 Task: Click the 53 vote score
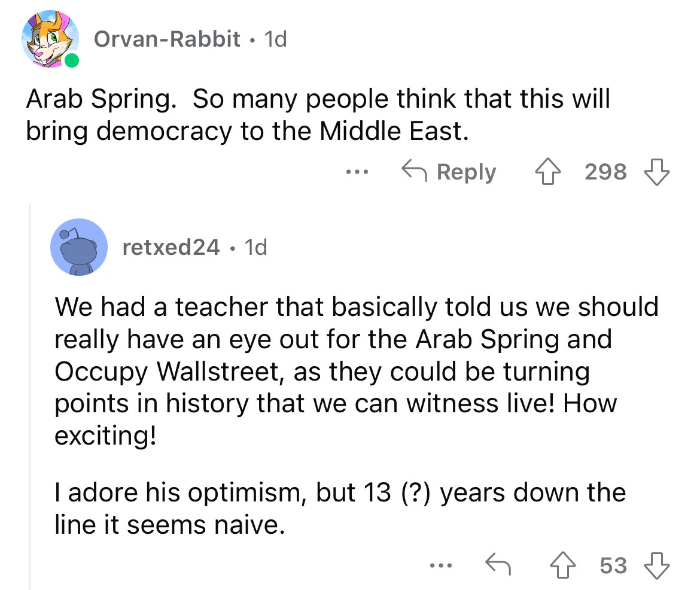pos(613,565)
